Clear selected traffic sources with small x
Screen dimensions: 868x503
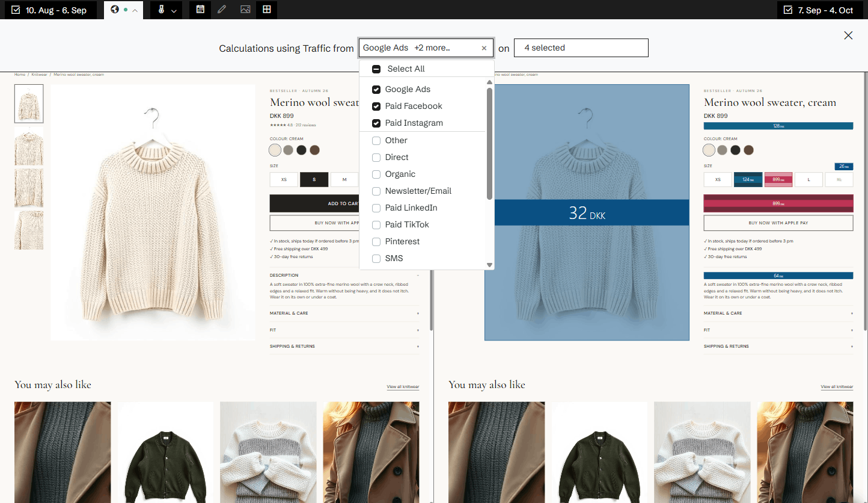point(484,48)
